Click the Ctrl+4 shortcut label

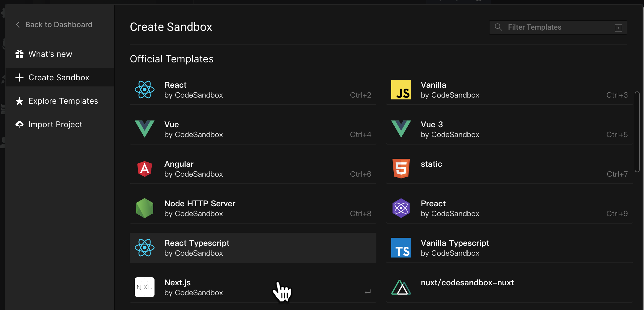tap(361, 135)
